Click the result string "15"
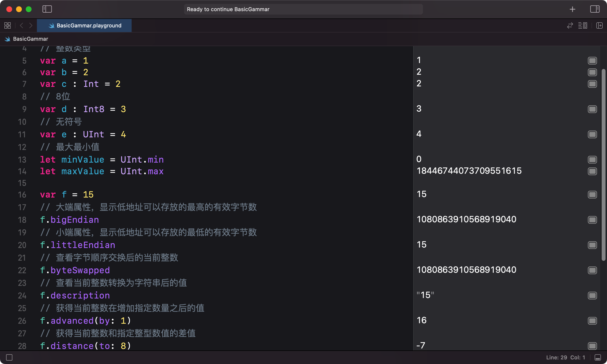The width and height of the screenshot is (607, 364). 425,295
